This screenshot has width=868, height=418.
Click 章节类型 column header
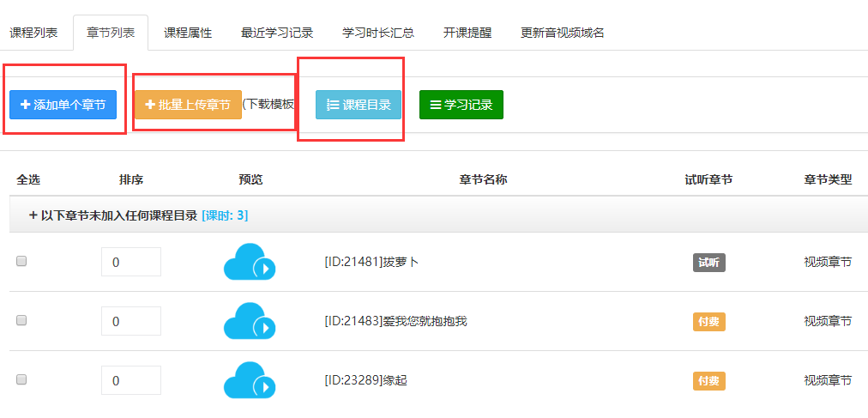828,180
